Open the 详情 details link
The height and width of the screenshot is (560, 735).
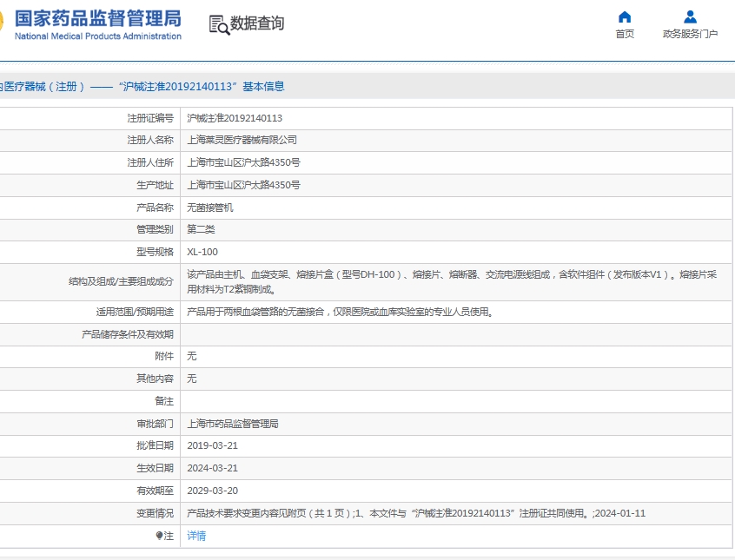[x=196, y=536]
